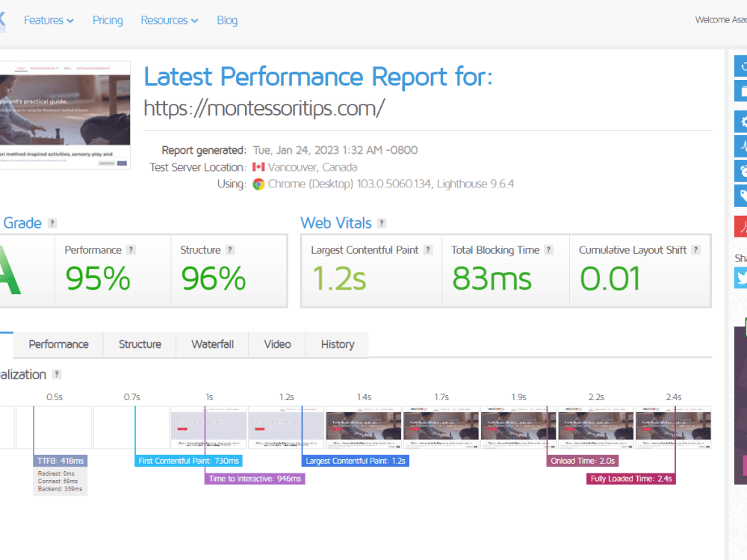Click the 1.2s Largest Contentful Paint value
Screen dimensions: 747x560
(339, 279)
